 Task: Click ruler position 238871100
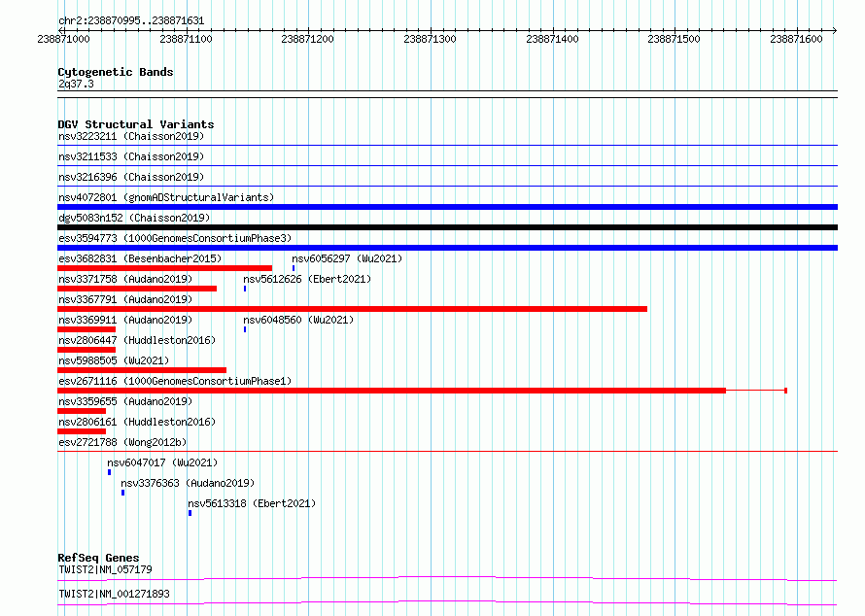pos(186,39)
